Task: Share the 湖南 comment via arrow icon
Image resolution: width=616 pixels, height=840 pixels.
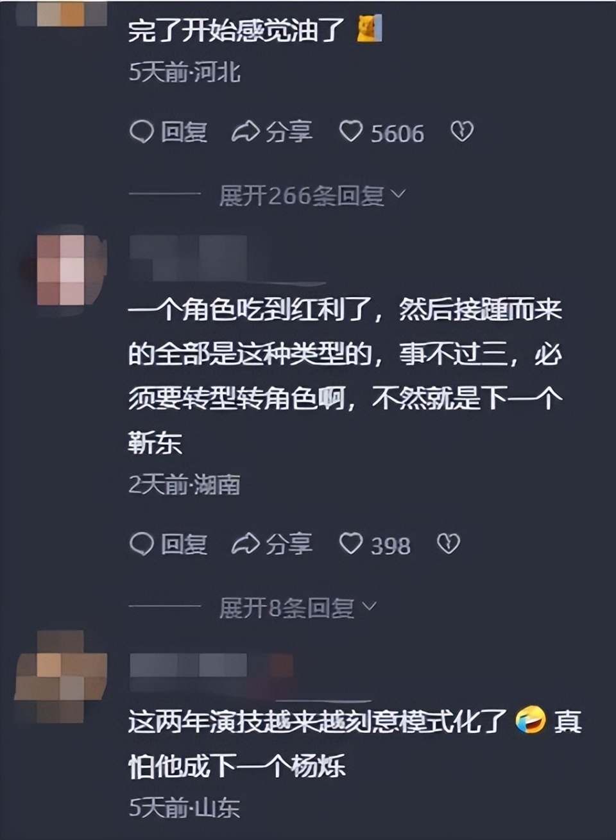Action: (245, 544)
